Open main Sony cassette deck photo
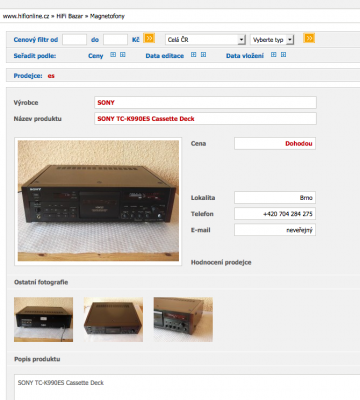Viewport: 360px width, 400px height. [x=98, y=201]
